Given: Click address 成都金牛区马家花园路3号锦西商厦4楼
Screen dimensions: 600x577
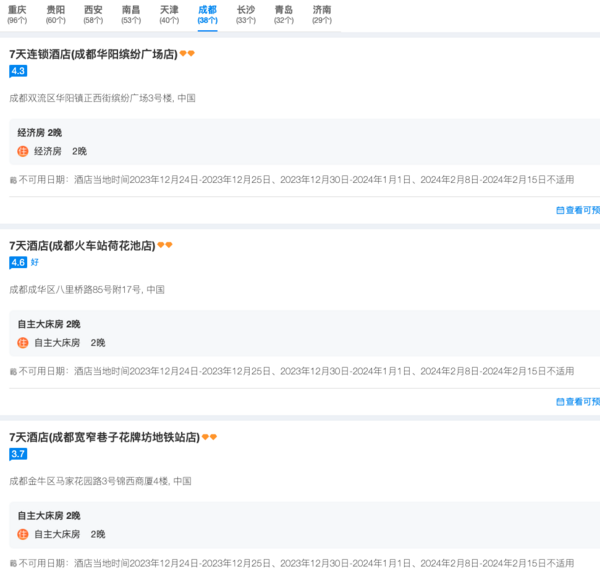Looking at the screenshot, I should pos(100,481).
